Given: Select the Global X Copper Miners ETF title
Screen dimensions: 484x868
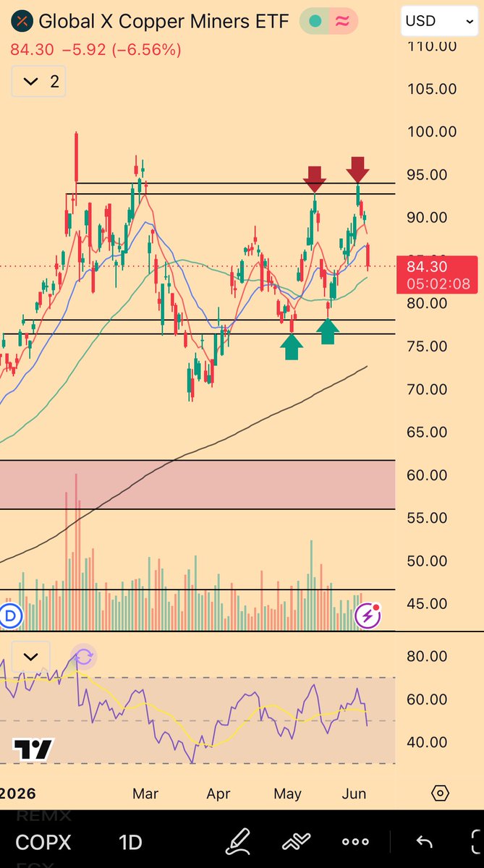Looking at the screenshot, I should 164,21.
